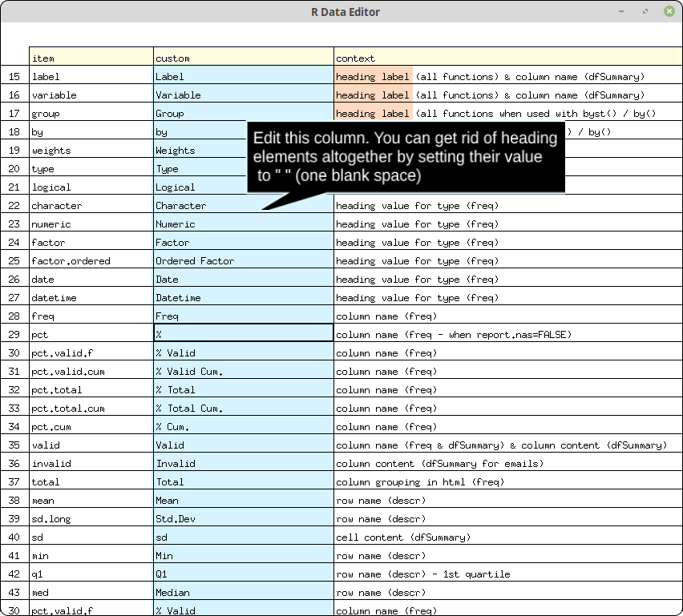The width and height of the screenshot is (683, 616).
Task: Click the row number 22 header
Action: [14, 206]
